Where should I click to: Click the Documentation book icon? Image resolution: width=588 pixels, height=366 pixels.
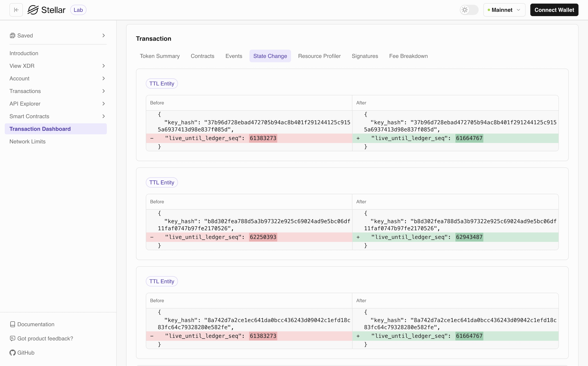click(12, 324)
